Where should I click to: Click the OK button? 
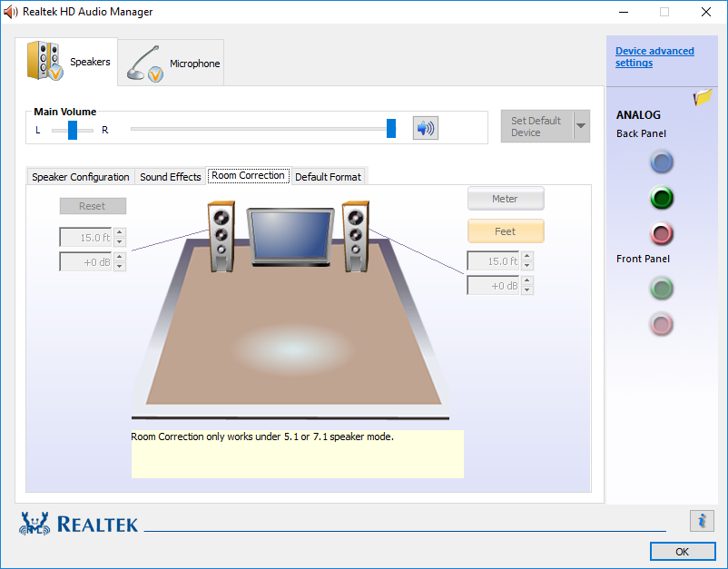tap(683, 552)
